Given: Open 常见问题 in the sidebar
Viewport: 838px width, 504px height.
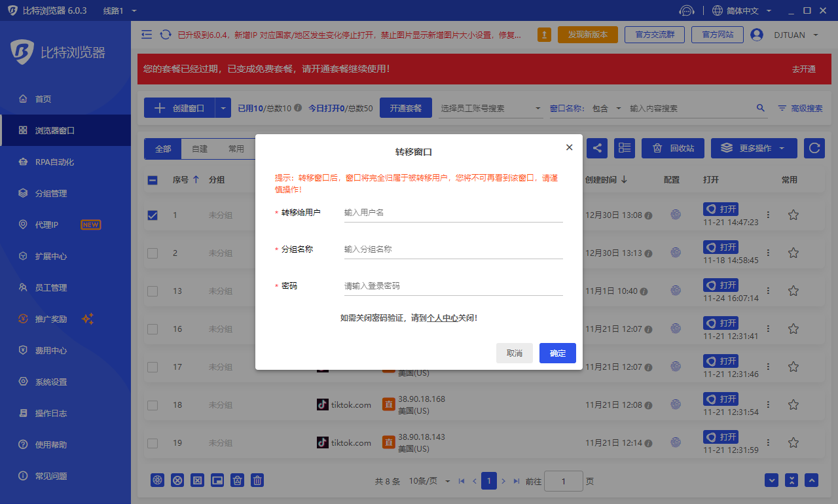Looking at the screenshot, I should [65, 476].
